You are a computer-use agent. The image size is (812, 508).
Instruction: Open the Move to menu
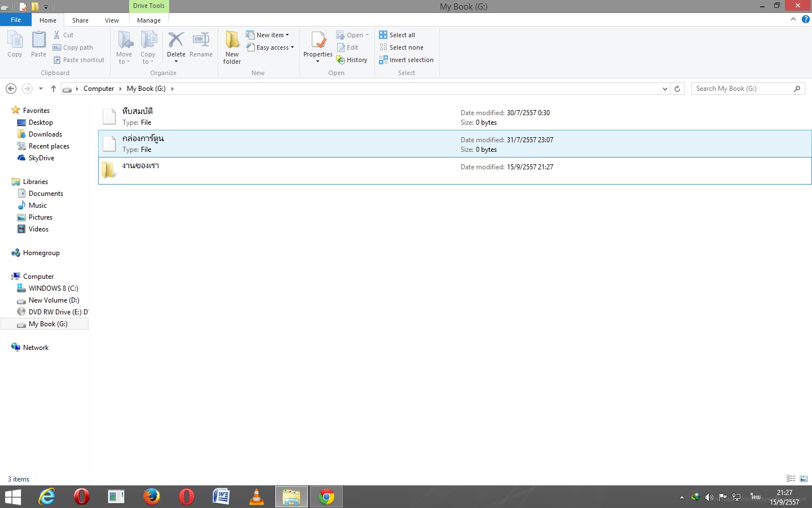pos(124,47)
